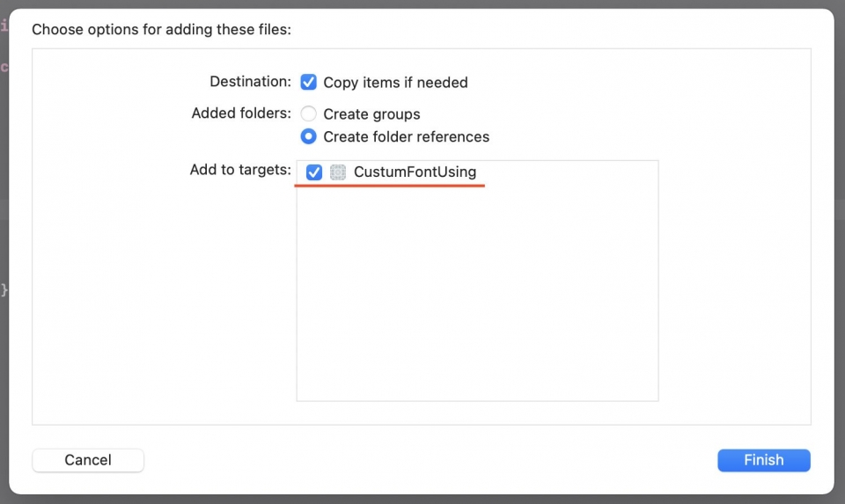The height and width of the screenshot is (504, 845).
Task: Click the "Add to targets:" field label
Action: (x=240, y=170)
